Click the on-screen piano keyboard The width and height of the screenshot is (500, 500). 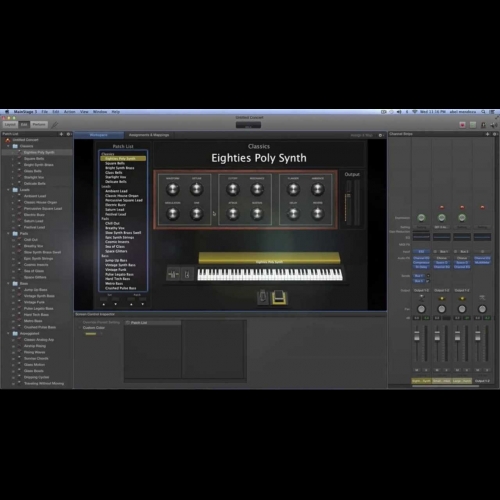pos(270,275)
